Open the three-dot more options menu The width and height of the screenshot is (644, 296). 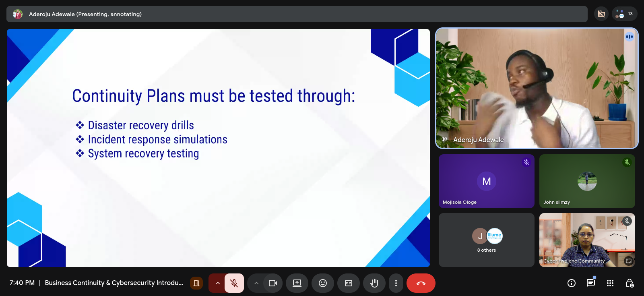[x=396, y=283]
